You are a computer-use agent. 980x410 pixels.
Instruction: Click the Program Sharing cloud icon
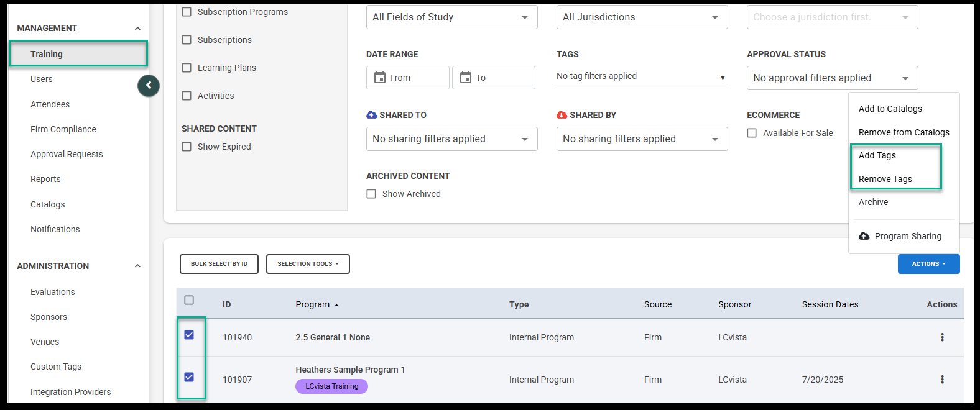pos(864,236)
